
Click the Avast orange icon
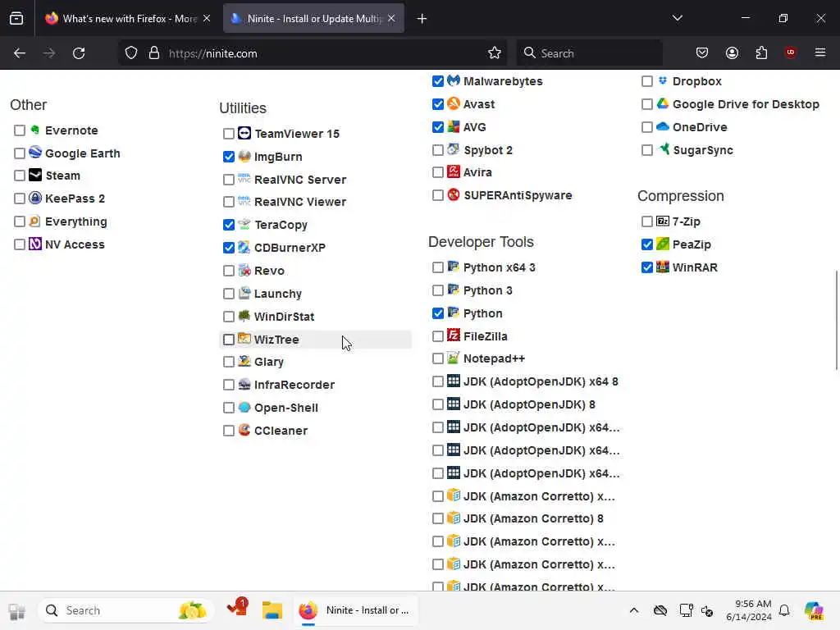point(453,103)
